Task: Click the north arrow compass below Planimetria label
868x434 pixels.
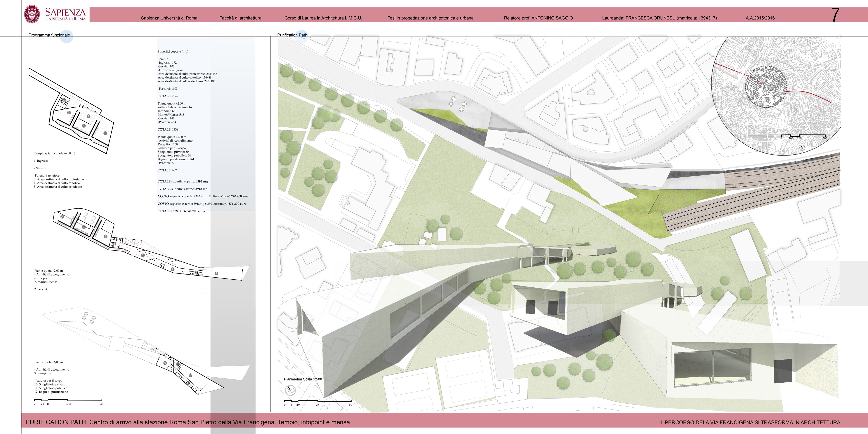Action: [x=290, y=390]
